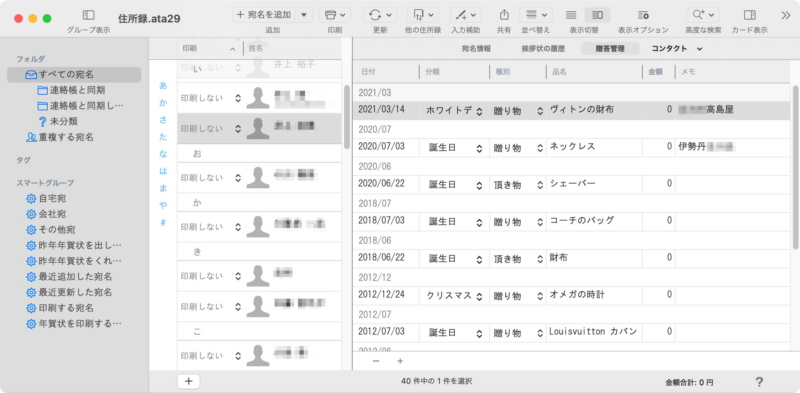Select the 井上 裕子 address row
Screen dimensions: 800x393
[259, 67]
